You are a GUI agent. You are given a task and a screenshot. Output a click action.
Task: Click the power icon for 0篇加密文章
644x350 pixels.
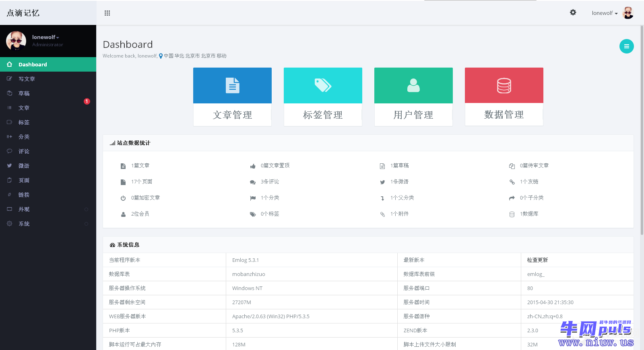coord(123,198)
